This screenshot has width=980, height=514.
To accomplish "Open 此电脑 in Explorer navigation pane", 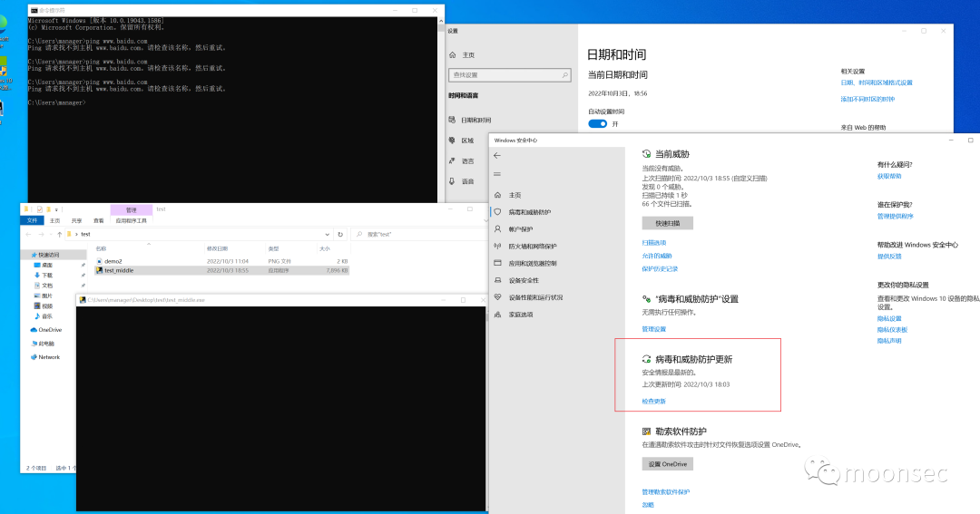I will point(43,344).
